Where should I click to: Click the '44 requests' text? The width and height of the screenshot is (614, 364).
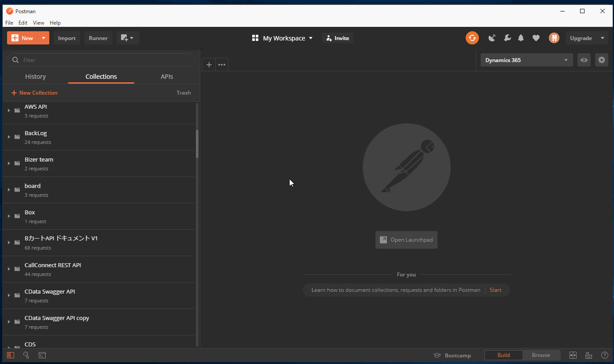click(38, 274)
